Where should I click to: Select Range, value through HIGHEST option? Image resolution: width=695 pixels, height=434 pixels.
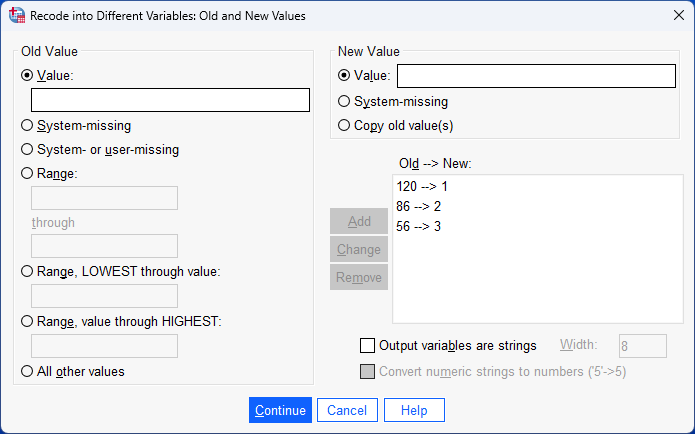point(28,320)
